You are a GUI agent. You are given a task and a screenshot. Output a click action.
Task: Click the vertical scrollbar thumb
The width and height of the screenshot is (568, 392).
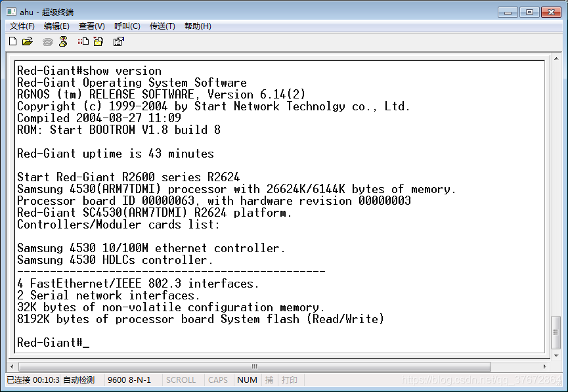[x=556, y=332]
